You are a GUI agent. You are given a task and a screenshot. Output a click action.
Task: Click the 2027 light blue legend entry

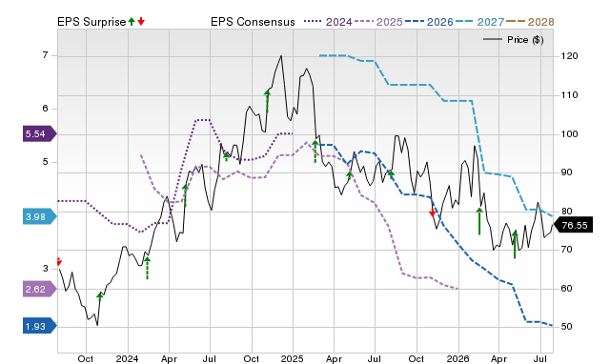pos(479,22)
